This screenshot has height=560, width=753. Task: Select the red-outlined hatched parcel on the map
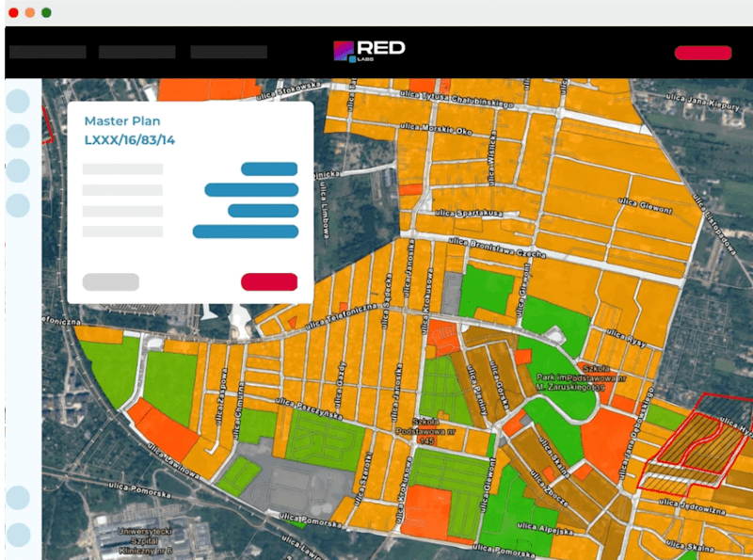[x=694, y=444]
